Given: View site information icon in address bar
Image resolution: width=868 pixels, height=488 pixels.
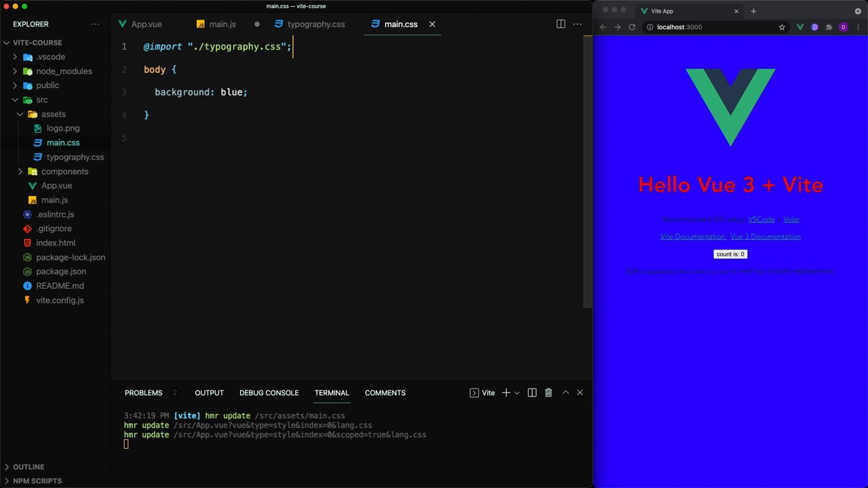Looking at the screenshot, I should click(x=650, y=27).
